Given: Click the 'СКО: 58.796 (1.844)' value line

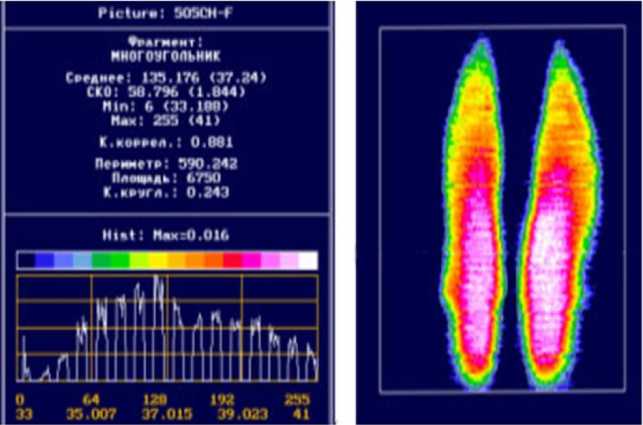Looking at the screenshot, I should pyautogui.click(x=166, y=92).
